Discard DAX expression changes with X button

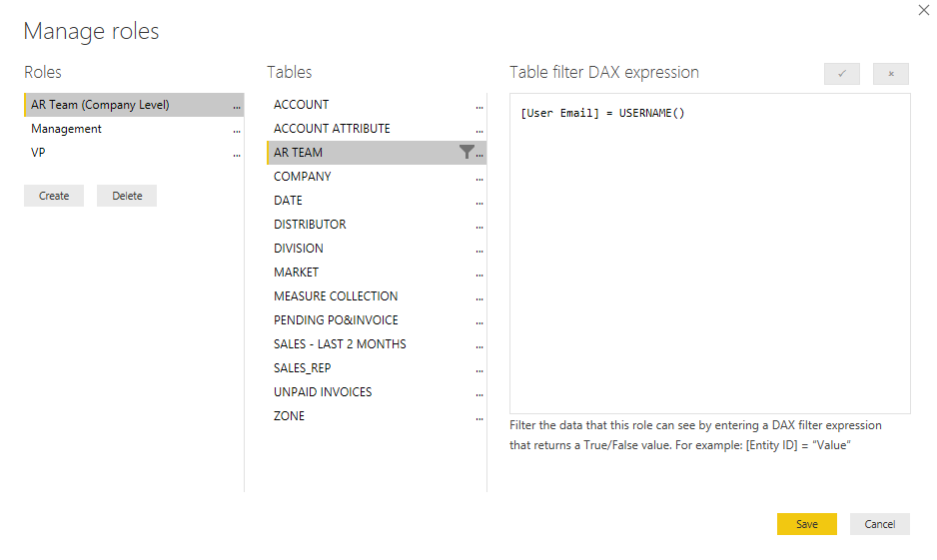click(890, 74)
